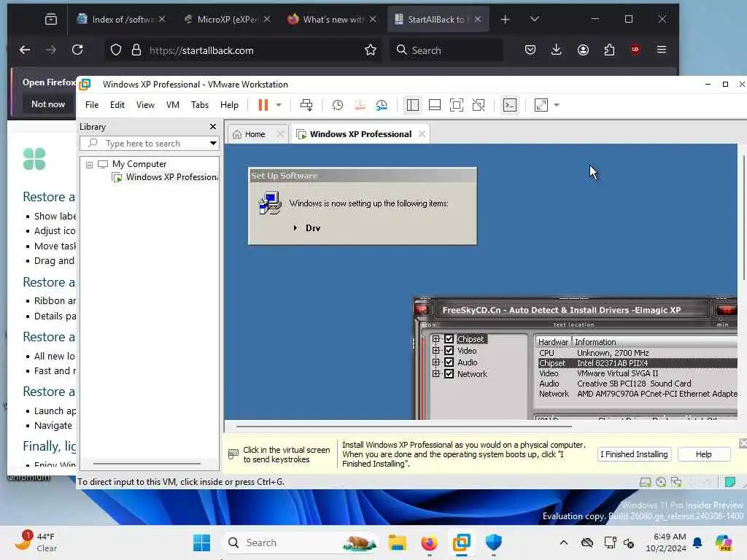
Task: Expand the Audio driver tree node
Action: tap(436, 362)
